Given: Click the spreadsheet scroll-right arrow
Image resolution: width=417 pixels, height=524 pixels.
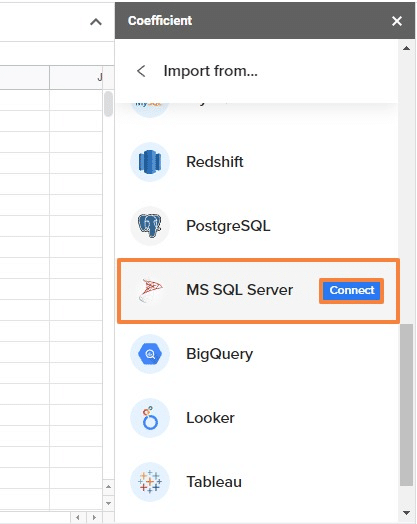Looking at the screenshot, I should pyautogui.click(x=94, y=517).
